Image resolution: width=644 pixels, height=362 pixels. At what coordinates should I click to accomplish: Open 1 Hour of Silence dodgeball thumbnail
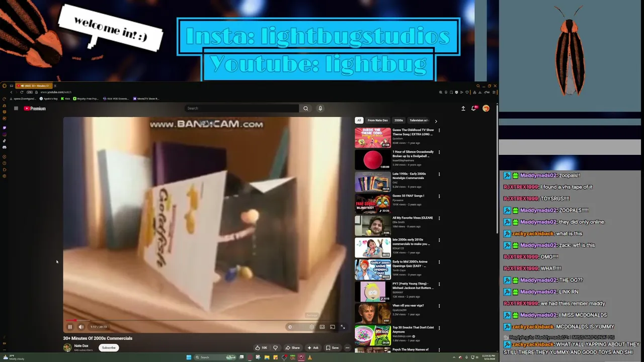pyautogui.click(x=373, y=160)
